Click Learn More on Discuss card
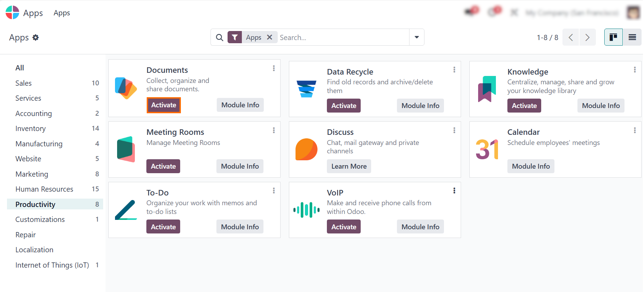The image size is (644, 292). coord(349,166)
